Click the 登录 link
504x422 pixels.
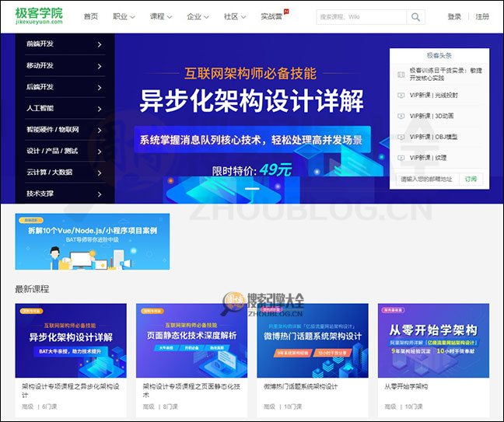pyautogui.click(x=454, y=16)
